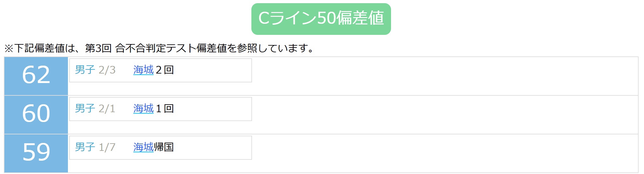Image resolution: width=644 pixels, height=174 pixels.
Task: Click the 2回 text after 海城
Action: tap(165, 70)
